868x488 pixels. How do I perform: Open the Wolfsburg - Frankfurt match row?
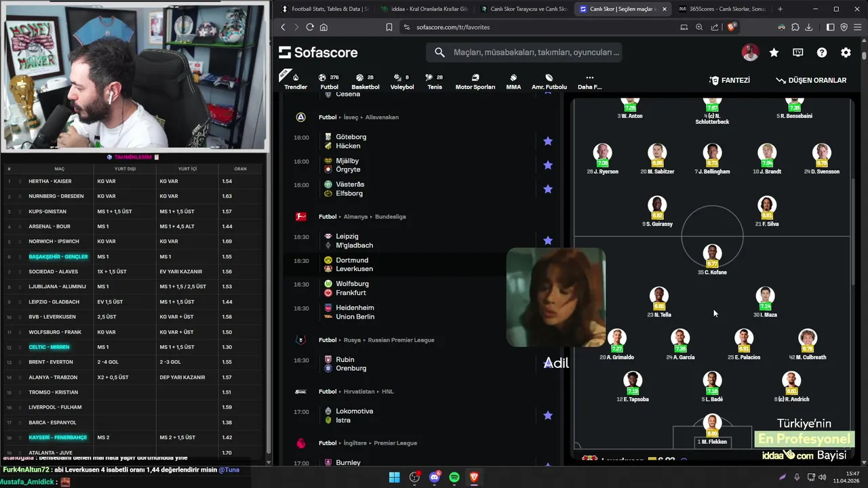422,288
